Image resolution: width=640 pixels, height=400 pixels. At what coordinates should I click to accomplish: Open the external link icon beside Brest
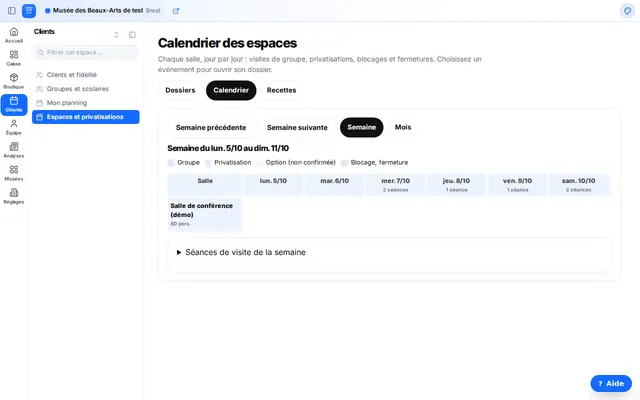point(176,11)
